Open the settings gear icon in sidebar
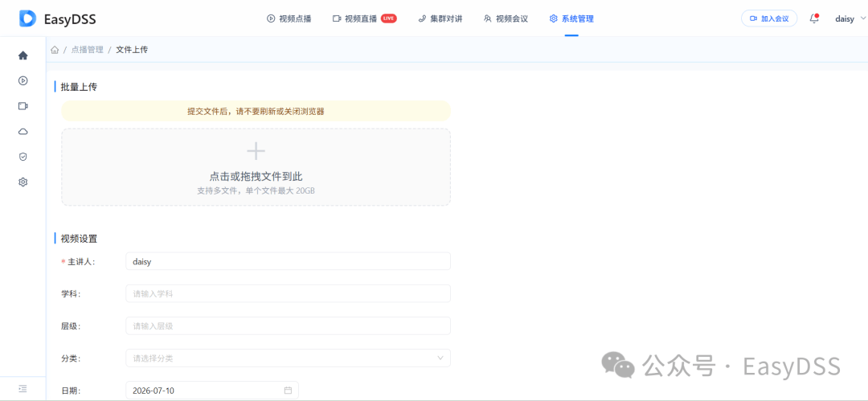 (x=23, y=182)
